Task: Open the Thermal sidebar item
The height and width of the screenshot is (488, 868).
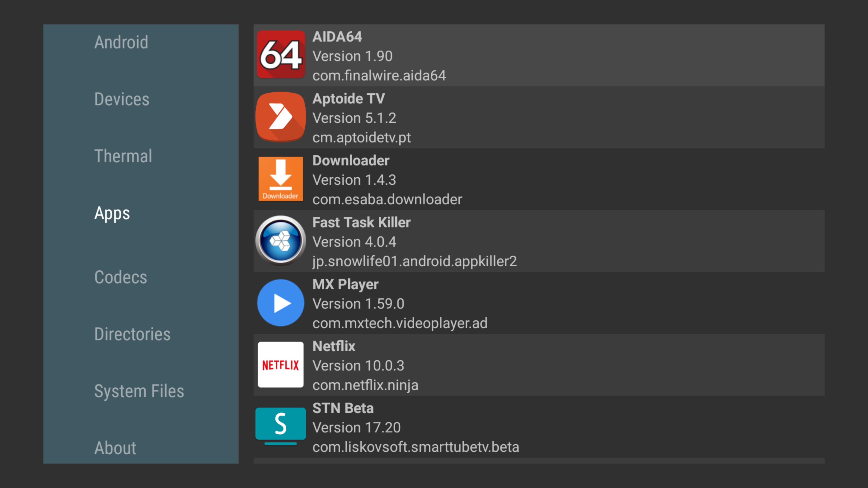Action: [123, 156]
